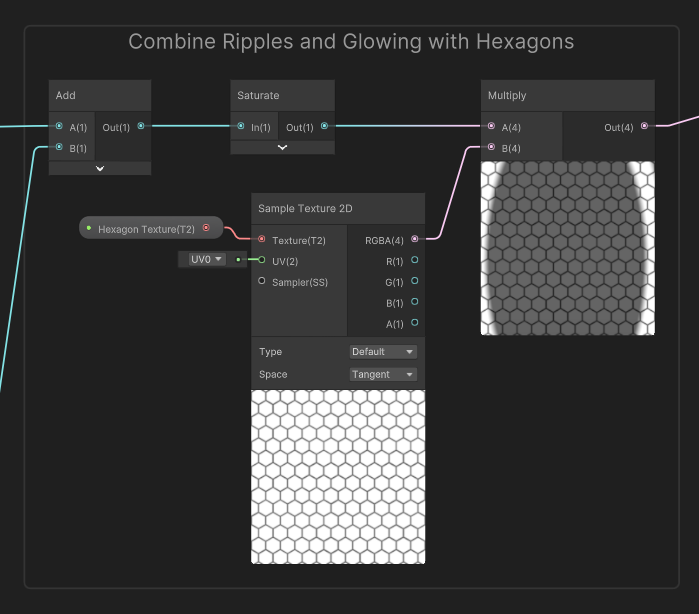The height and width of the screenshot is (614, 699).
Task: Expand the Saturate node preview chevron
Action: (x=282, y=148)
